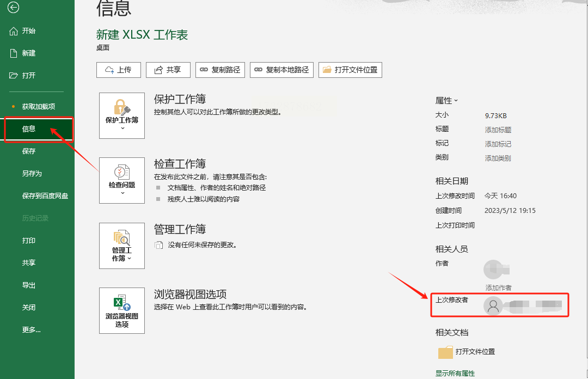Screen dimensions: 588x379
Task: Click the 复制路径 button
Action: [220, 70]
